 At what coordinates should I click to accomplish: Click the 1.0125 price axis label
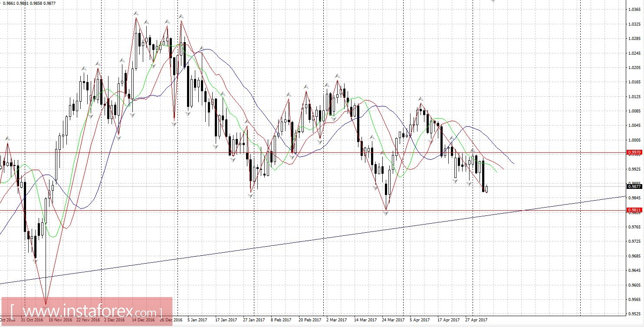coord(634,96)
